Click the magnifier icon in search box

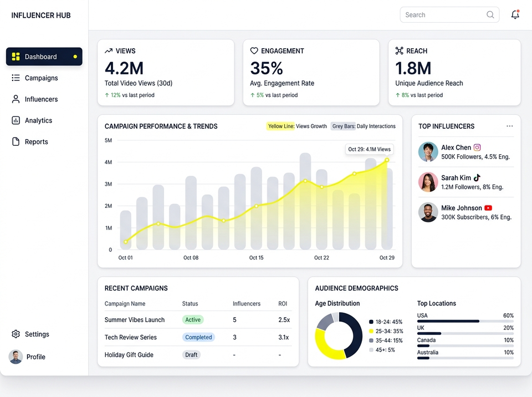click(x=490, y=14)
